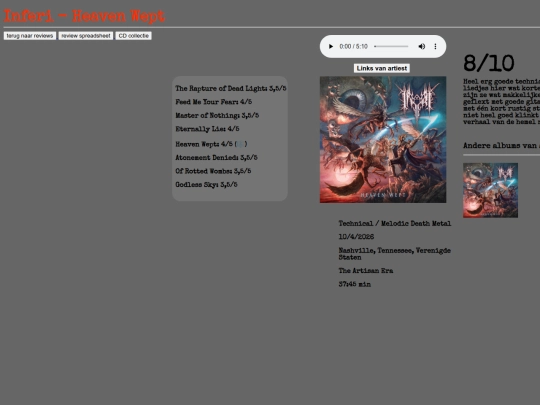This screenshot has height=405, width=540.
Task: Seek within the audio progress bar
Action: (x=391, y=46)
